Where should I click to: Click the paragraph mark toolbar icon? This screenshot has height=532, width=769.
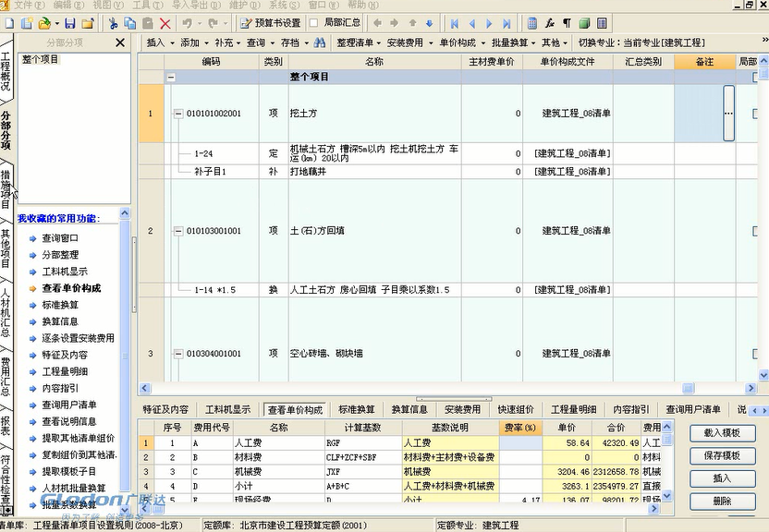coord(567,23)
